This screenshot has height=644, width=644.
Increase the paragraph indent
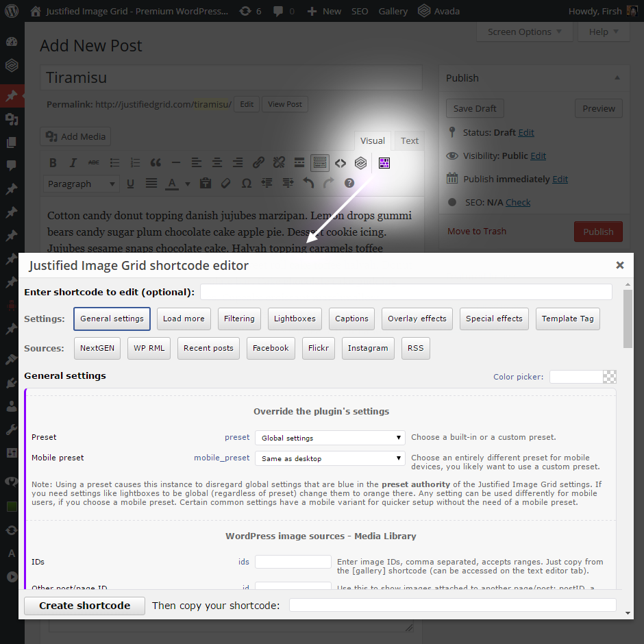coord(288,184)
